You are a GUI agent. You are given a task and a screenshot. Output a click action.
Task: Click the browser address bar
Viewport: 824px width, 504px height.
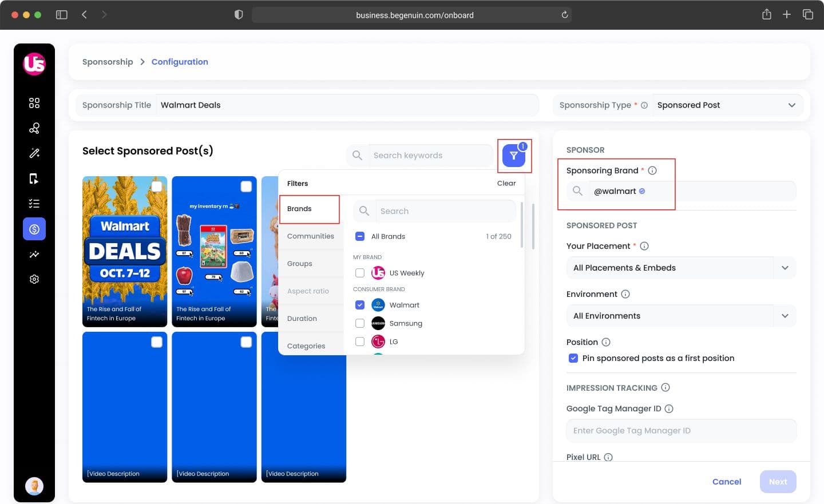[x=412, y=15]
